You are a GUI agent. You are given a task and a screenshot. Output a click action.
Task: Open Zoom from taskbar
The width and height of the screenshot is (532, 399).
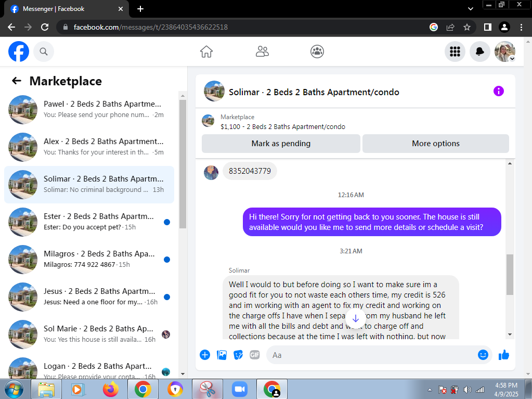(240, 390)
